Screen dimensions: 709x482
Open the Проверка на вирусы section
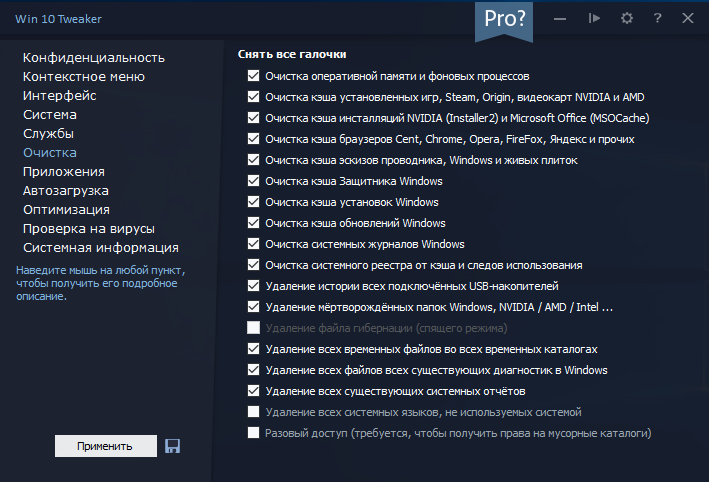tap(89, 229)
